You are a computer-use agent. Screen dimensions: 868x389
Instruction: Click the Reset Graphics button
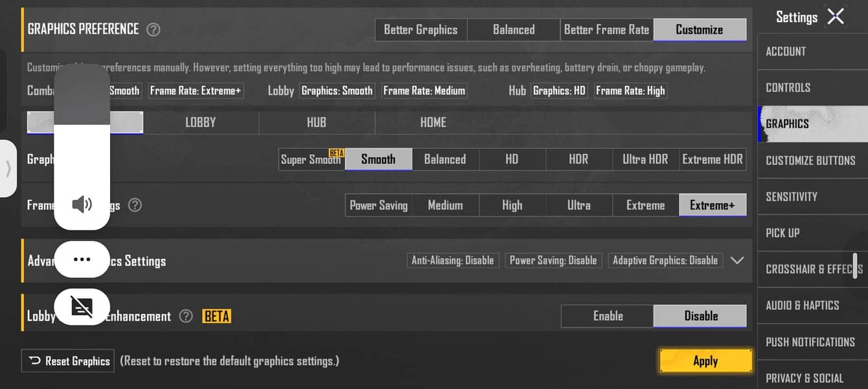click(69, 361)
